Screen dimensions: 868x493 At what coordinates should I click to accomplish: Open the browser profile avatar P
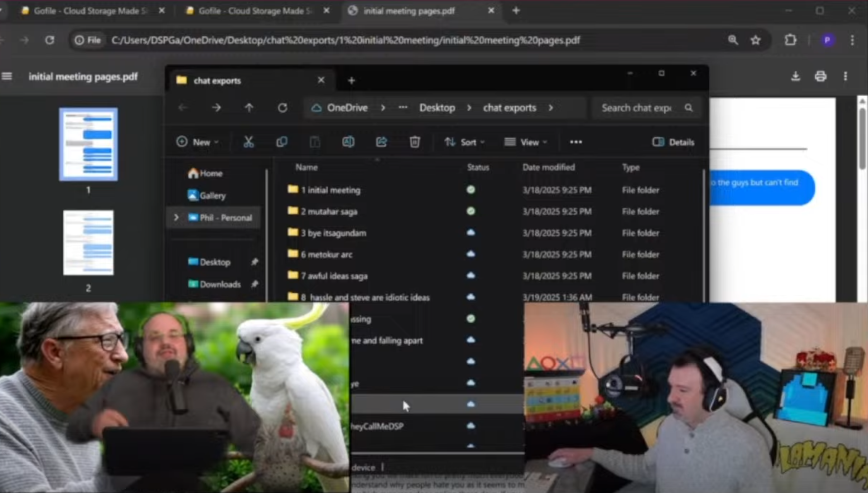[x=828, y=40]
